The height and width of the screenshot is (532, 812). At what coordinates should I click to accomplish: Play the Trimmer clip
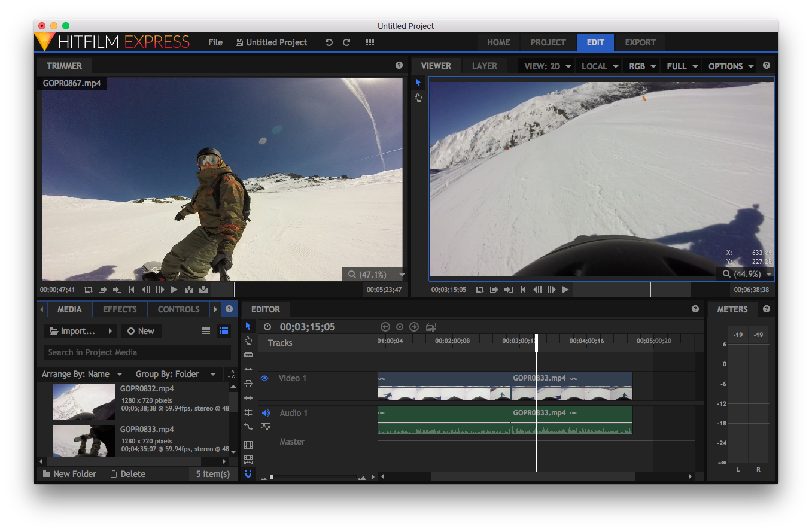pos(174,290)
